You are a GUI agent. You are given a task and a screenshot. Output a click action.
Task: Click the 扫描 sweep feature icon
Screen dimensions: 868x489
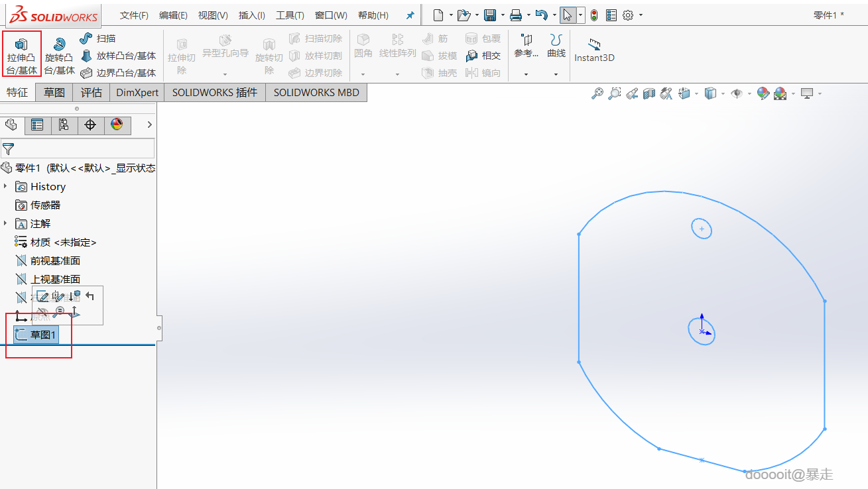pyautogui.click(x=97, y=38)
